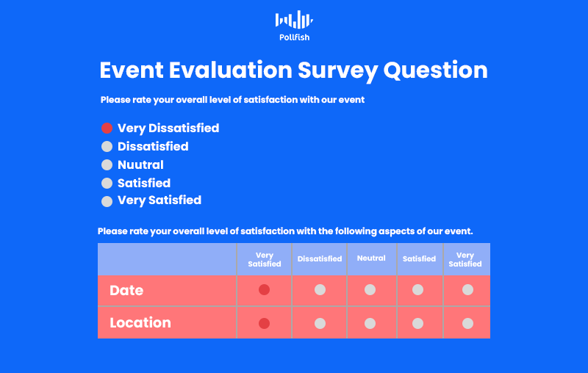Select last-column Very Satisfied for Location
Screen dimensions: 588x373
pos(467,323)
